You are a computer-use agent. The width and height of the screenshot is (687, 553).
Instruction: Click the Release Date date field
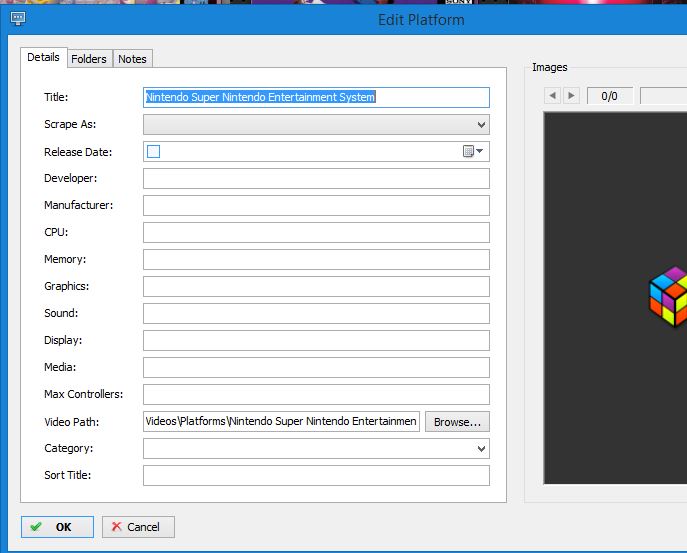tap(316, 152)
